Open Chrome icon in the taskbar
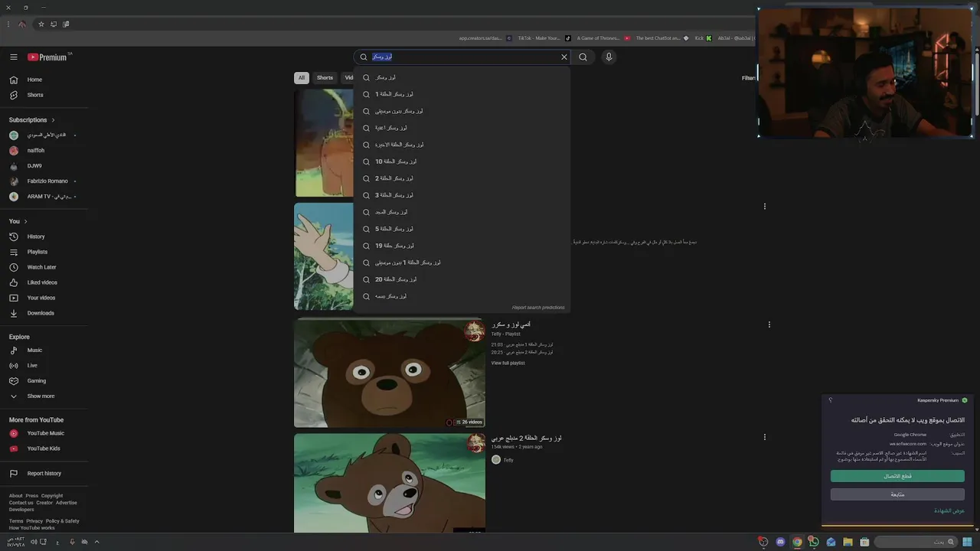The image size is (980, 551). [797, 542]
